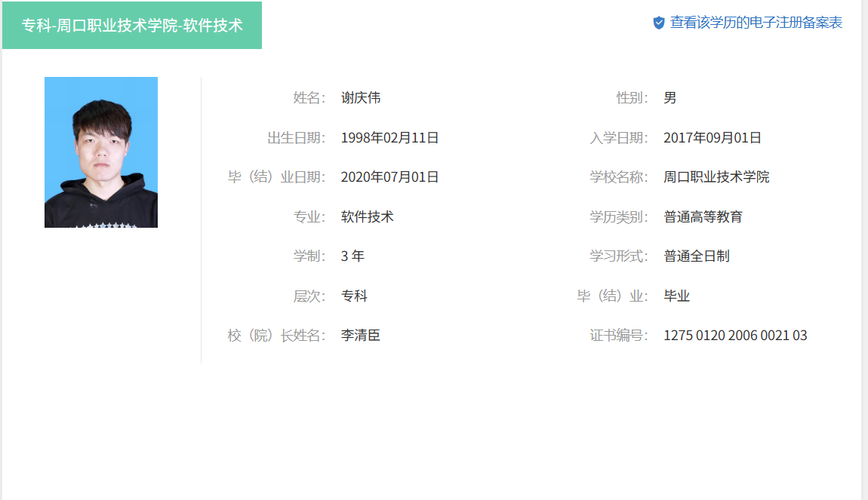Viewport: 868px width, 500px height.
Task: Click the 证书编号 field label
Action: 618,336
